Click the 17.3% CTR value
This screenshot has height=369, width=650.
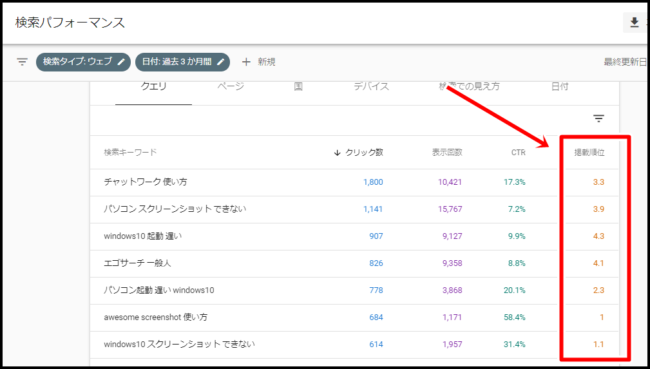(514, 182)
